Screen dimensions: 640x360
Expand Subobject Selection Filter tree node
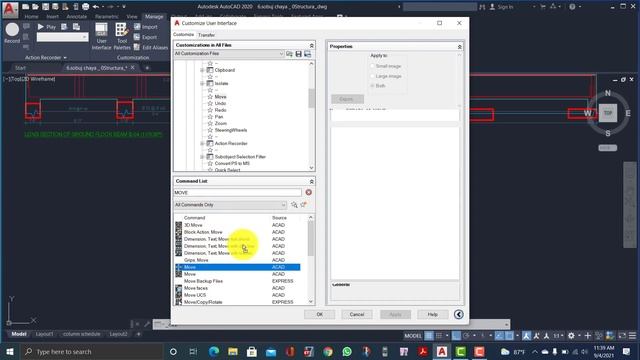click(x=202, y=157)
